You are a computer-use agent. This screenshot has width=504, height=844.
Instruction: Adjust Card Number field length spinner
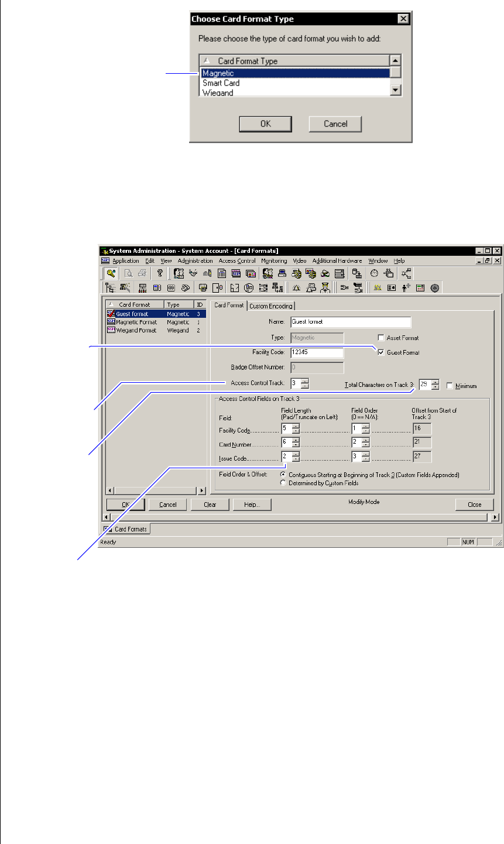[x=296, y=442]
